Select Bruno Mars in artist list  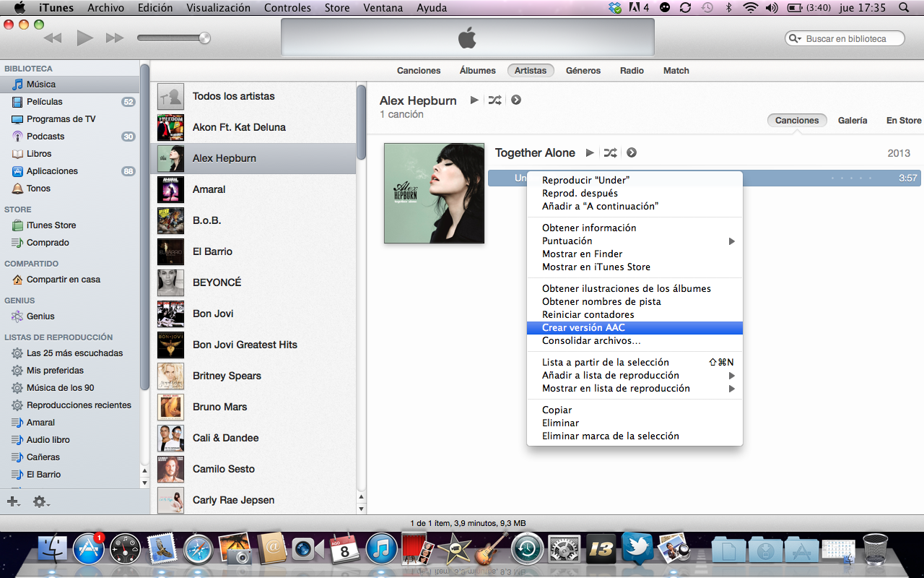[253, 407]
